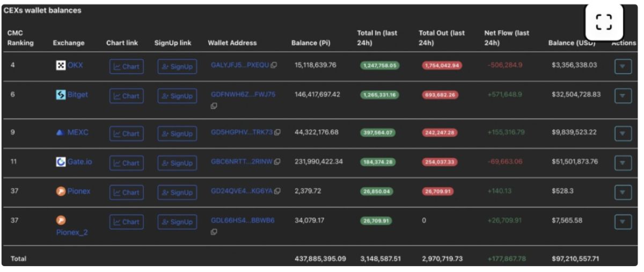Open the fullscreen expand icon
The height and width of the screenshot is (272, 644).
click(x=604, y=22)
